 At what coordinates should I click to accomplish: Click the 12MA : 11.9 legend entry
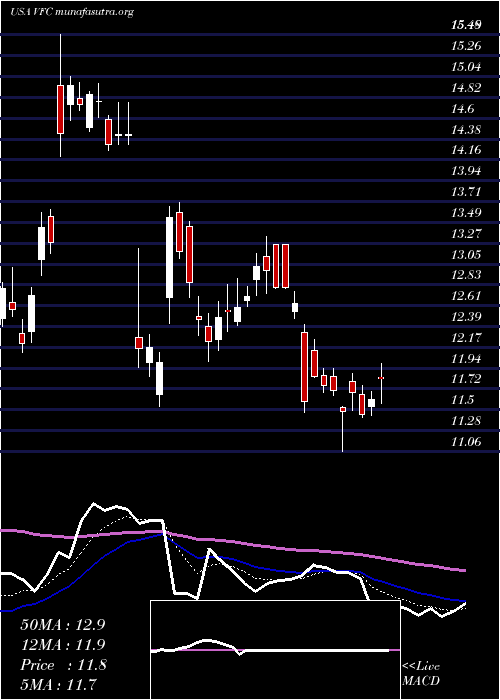point(63,645)
